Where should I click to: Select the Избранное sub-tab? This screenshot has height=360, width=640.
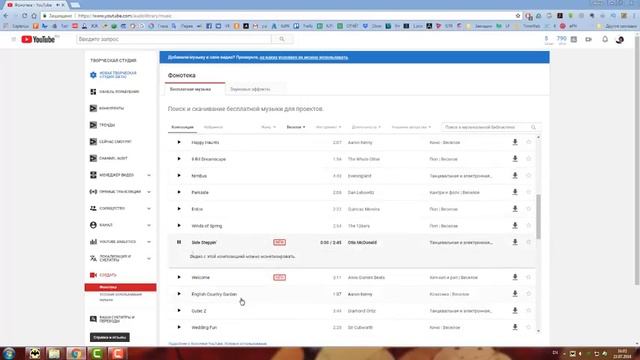[x=213, y=127]
